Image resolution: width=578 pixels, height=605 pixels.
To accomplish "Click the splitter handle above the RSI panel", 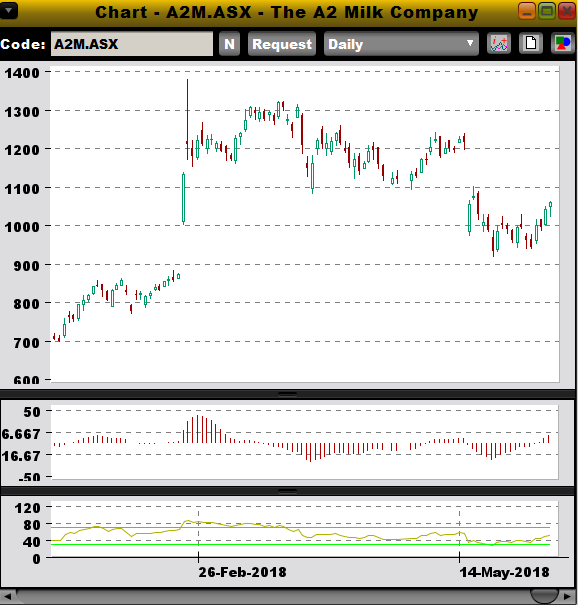I will click(x=287, y=491).
